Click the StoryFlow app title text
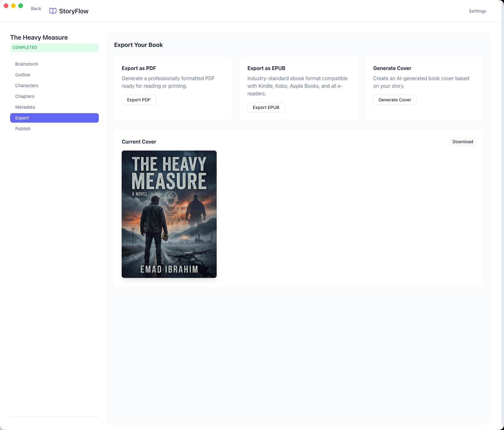The height and width of the screenshot is (430, 504). [74, 11]
